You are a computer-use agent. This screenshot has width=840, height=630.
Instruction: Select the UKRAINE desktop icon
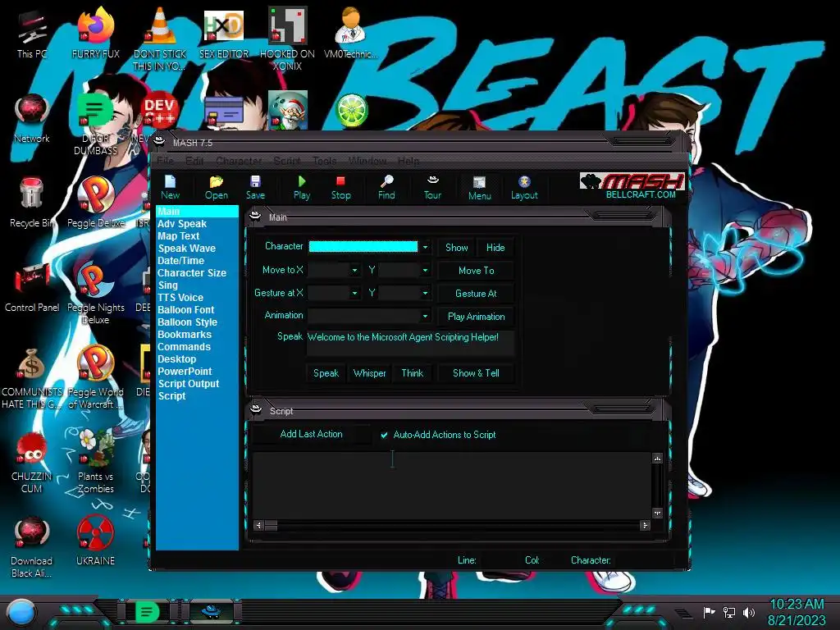(x=95, y=541)
